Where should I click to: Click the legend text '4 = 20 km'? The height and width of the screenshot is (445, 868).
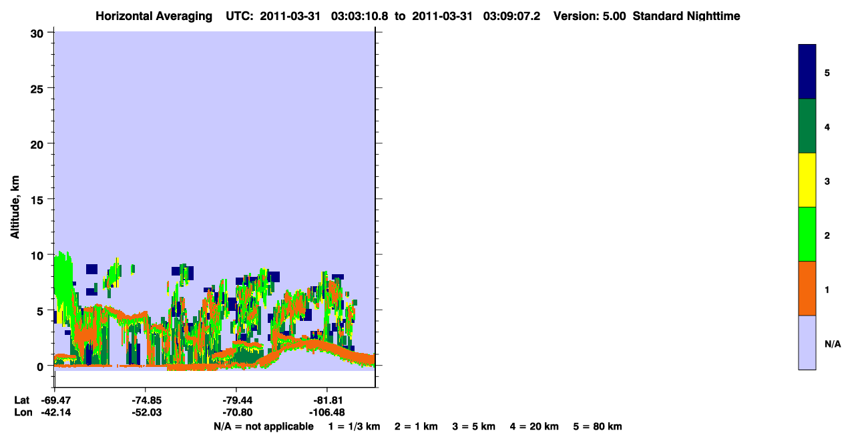click(x=534, y=427)
